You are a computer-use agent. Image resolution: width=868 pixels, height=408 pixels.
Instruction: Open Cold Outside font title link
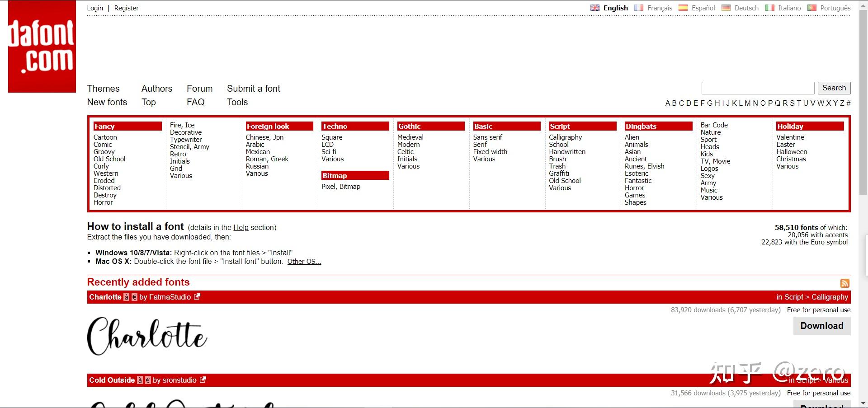[112, 380]
